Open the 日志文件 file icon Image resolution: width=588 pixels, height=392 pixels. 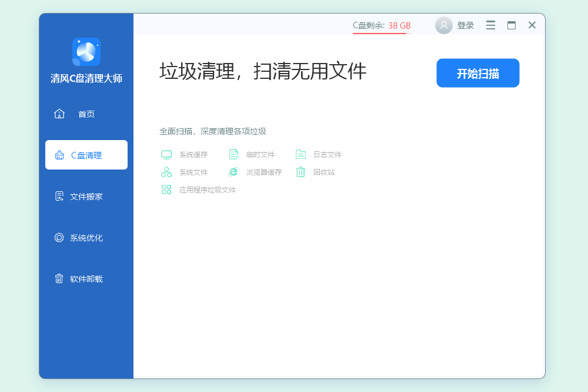tap(300, 154)
